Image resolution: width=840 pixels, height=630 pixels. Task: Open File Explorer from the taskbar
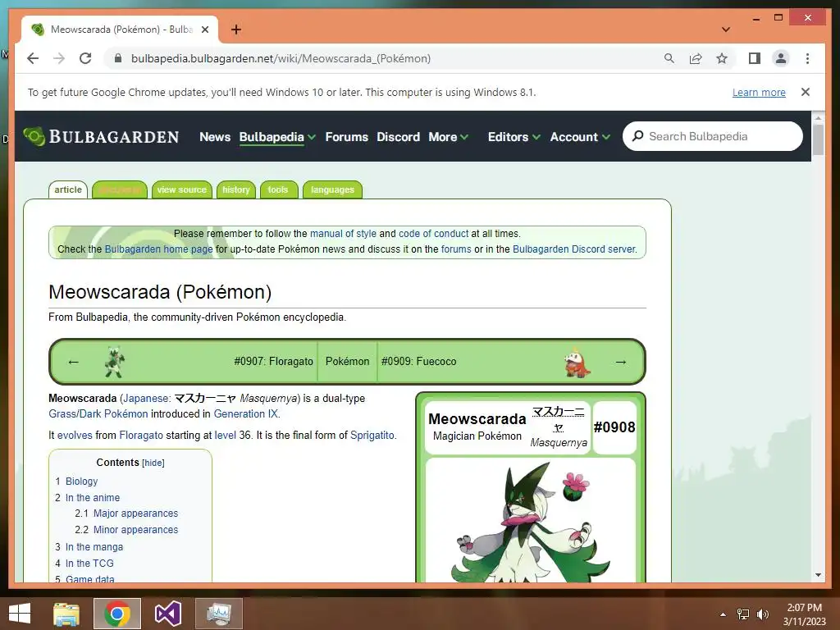coord(66,614)
